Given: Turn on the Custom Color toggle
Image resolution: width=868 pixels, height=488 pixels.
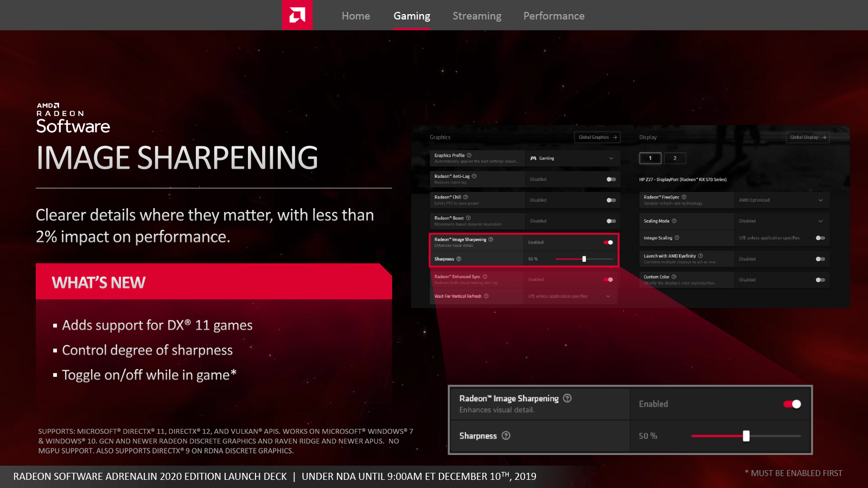Looking at the screenshot, I should pyautogui.click(x=821, y=280).
